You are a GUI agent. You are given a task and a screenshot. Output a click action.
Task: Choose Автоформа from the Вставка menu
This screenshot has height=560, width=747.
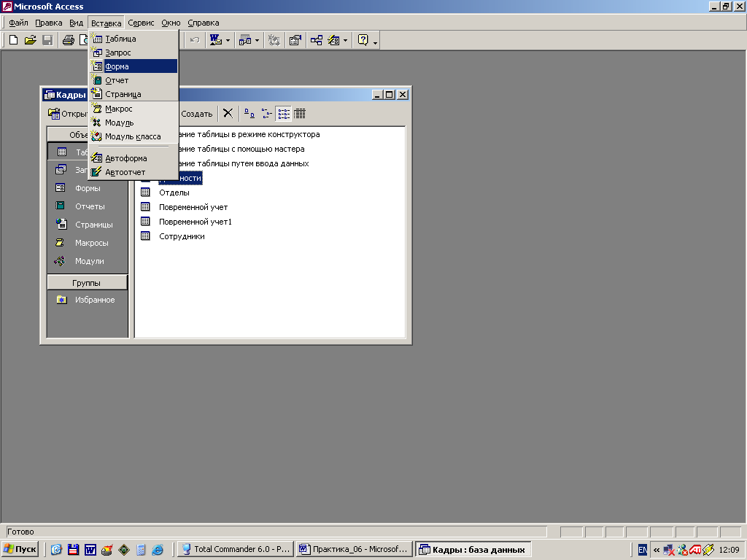[133, 158]
